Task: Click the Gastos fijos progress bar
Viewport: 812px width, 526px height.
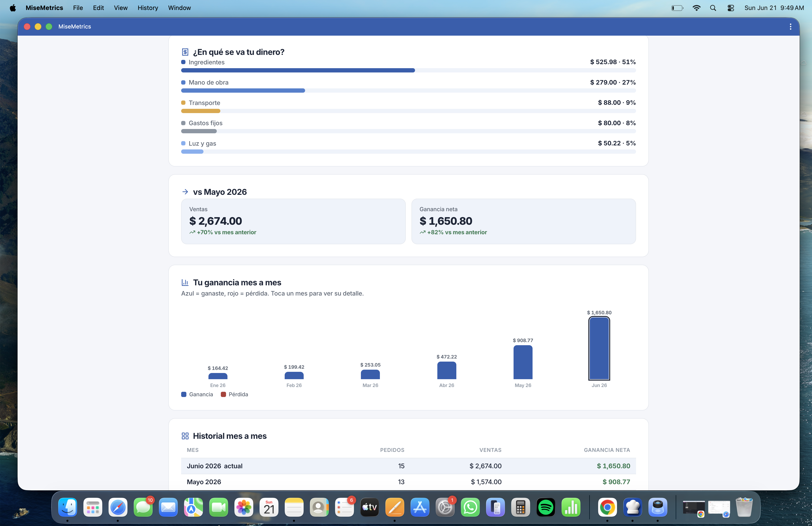Action: tap(408, 131)
